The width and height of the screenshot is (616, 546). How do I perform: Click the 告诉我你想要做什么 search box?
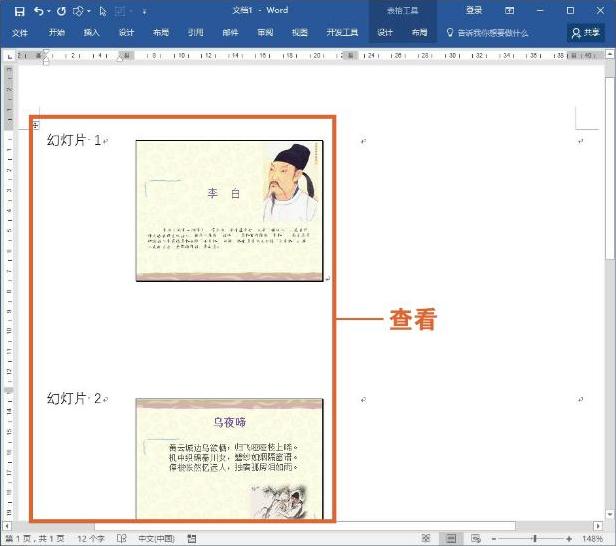click(x=493, y=33)
